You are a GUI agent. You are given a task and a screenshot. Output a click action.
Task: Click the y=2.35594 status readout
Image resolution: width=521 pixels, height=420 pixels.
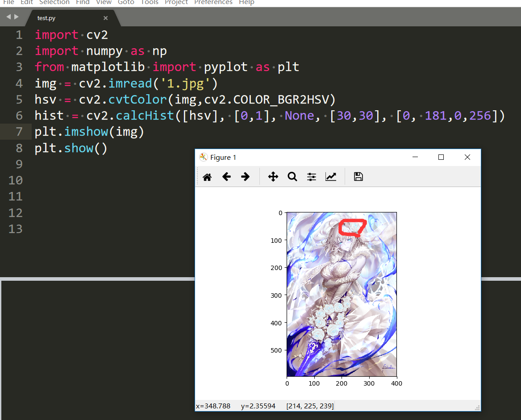click(x=258, y=406)
